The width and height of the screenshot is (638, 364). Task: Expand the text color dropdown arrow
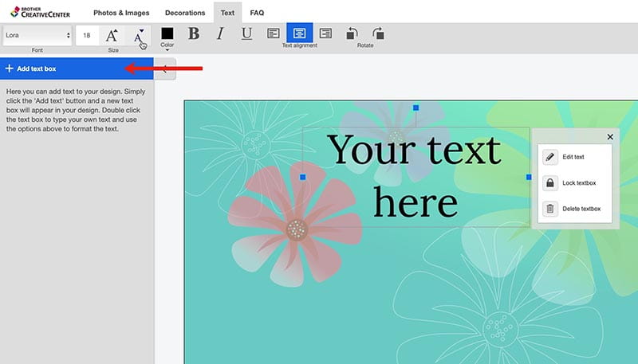(167, 50)
